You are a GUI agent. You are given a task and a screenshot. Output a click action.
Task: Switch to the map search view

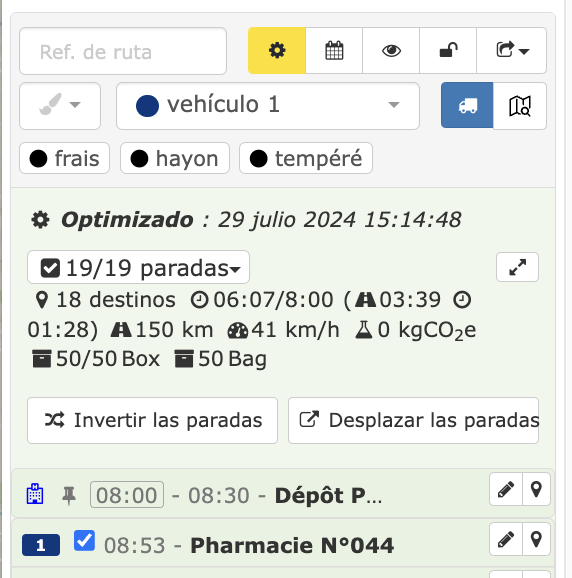tap(520, 105)
